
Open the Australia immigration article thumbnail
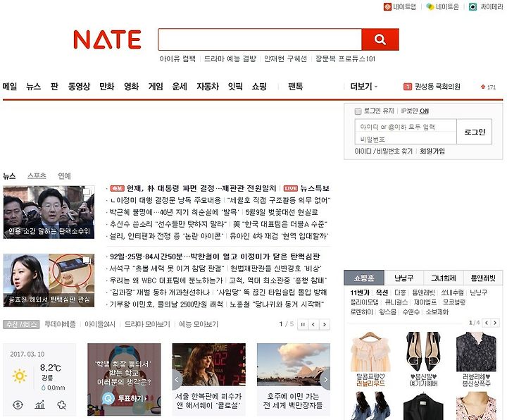pyautogui.click(x=294, y=364)
